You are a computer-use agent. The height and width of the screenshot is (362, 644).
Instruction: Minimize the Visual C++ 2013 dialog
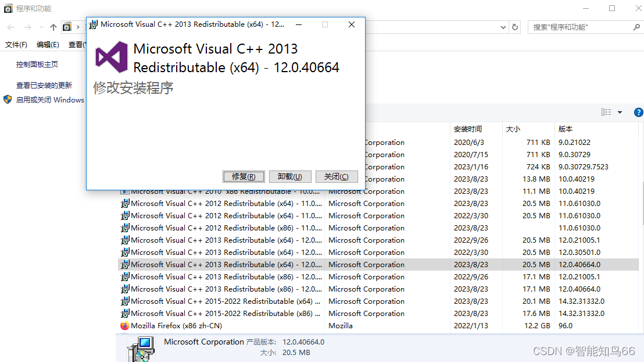point(299,24)
